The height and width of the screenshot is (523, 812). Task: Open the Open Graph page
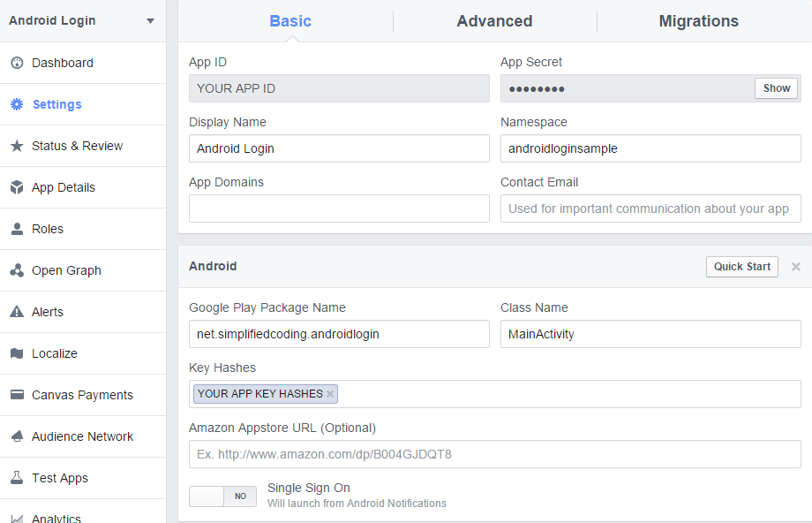[x=83, y=270]
